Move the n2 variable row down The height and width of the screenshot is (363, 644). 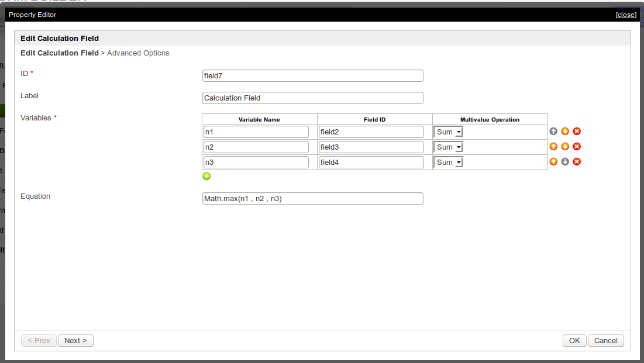[x=565, y=147]
